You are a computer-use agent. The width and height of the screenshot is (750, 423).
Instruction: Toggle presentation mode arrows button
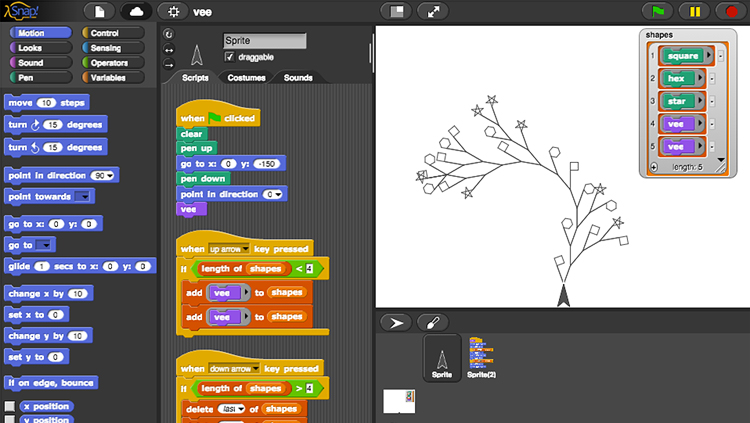click(433, 11)
